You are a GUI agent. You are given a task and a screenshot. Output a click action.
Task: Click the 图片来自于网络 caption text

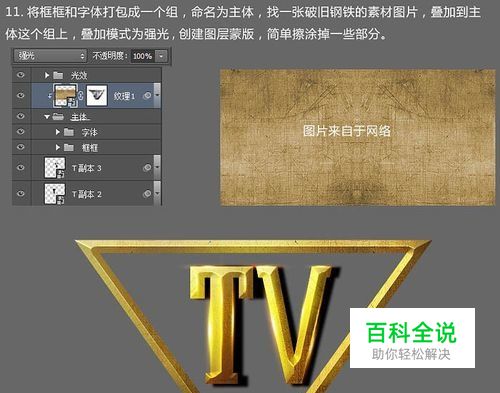point(347,131)
